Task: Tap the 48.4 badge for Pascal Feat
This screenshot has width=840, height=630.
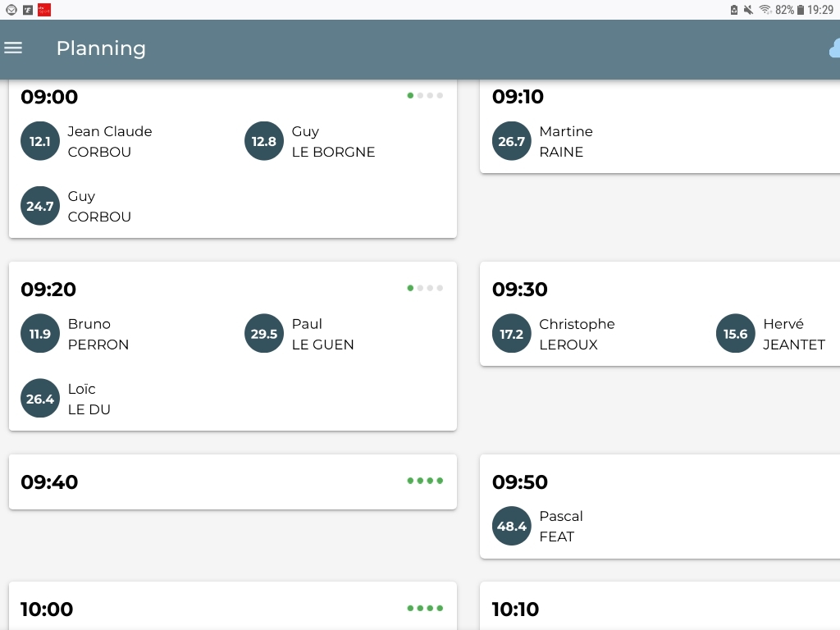Action: (x=512, y=526)
